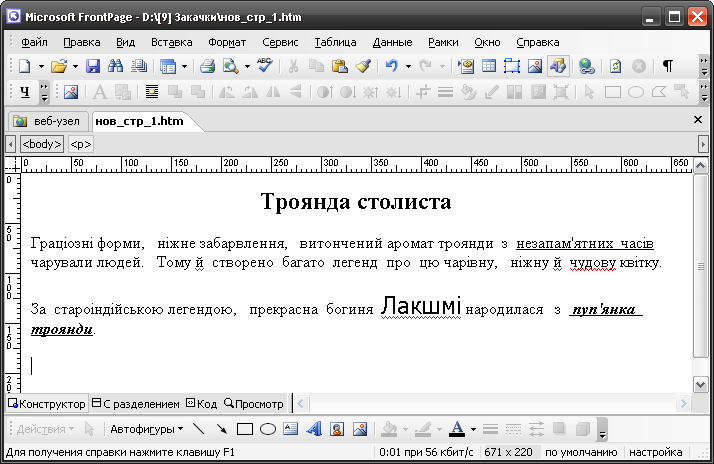Click the font color A button
Viewport: 714px width, 464px height.
(x=456, y=430)
